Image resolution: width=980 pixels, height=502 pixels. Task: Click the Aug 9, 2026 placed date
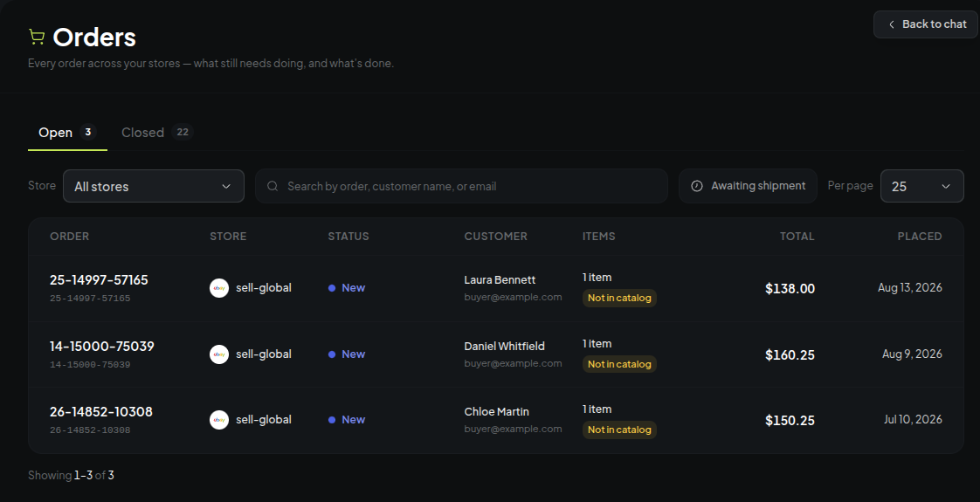tap(912, 354)
